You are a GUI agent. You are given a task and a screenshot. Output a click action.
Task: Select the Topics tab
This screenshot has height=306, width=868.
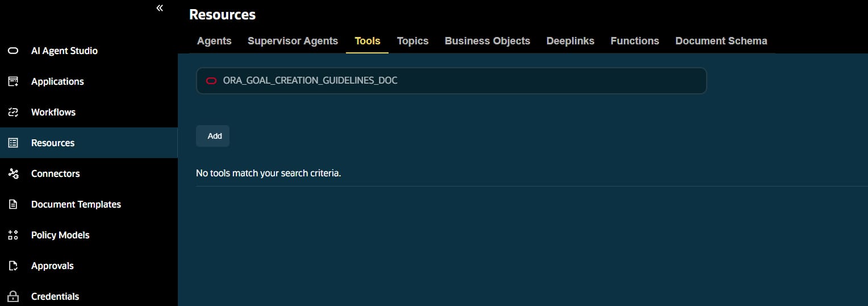tap(412, 41)
